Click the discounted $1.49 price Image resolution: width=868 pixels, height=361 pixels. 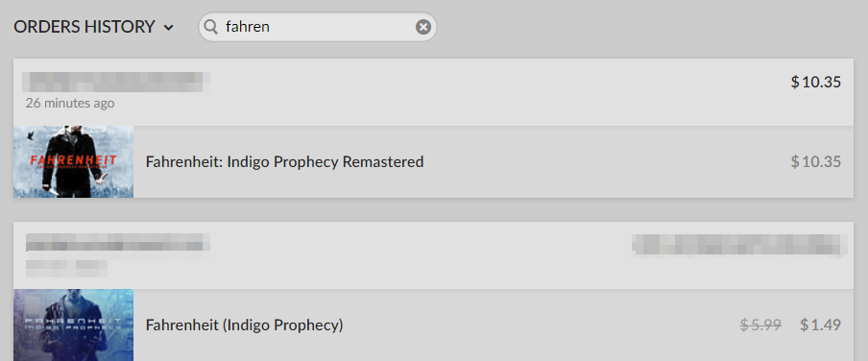click(820, 325)
